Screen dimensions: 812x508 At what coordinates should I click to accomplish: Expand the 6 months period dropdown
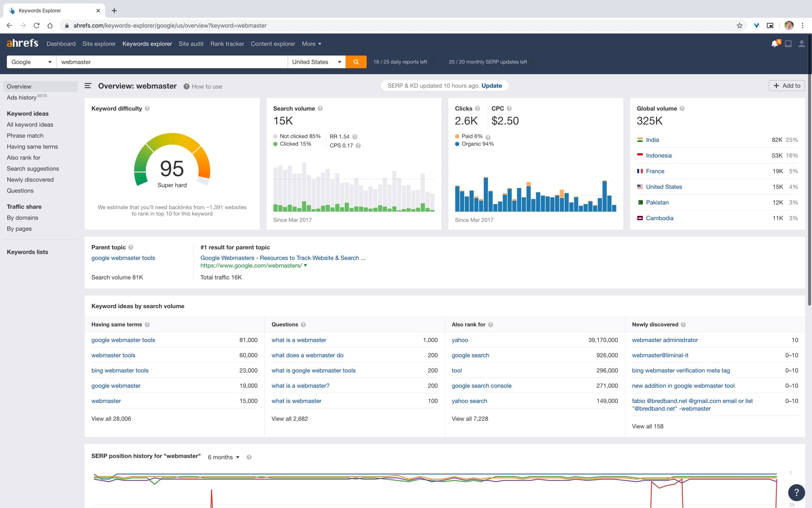[x=223, y=457]
